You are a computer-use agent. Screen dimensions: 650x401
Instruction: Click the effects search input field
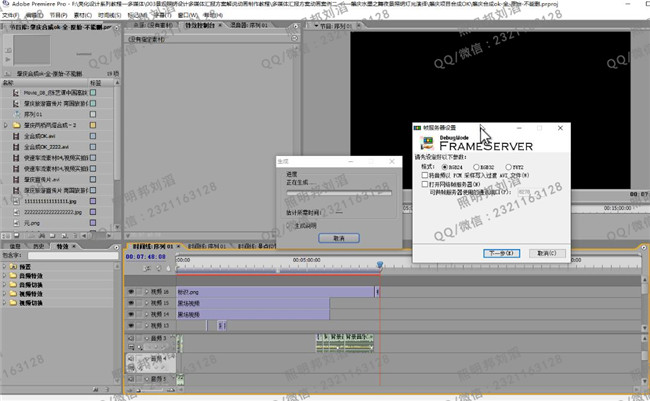coord(73,256)
